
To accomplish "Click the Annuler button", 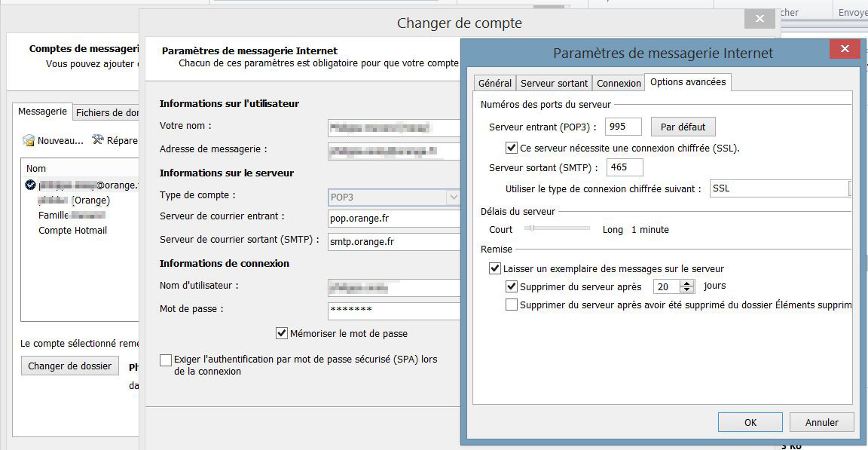I will [821, 422].
